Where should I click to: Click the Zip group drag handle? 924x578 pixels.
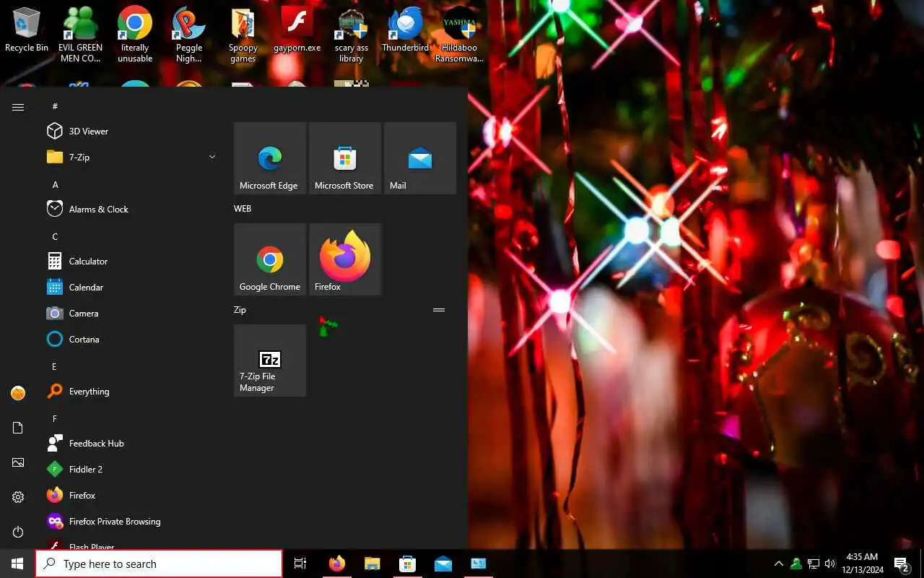pyautogui.click(x=439, y=309)
